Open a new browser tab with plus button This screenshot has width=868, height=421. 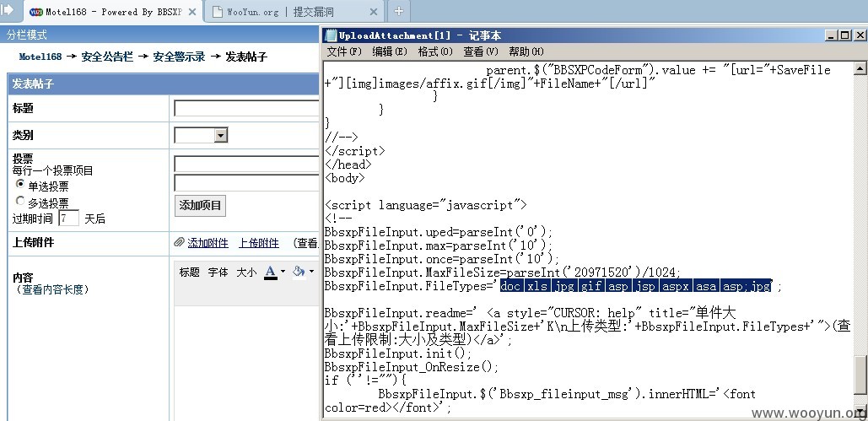tap(398, 10)
